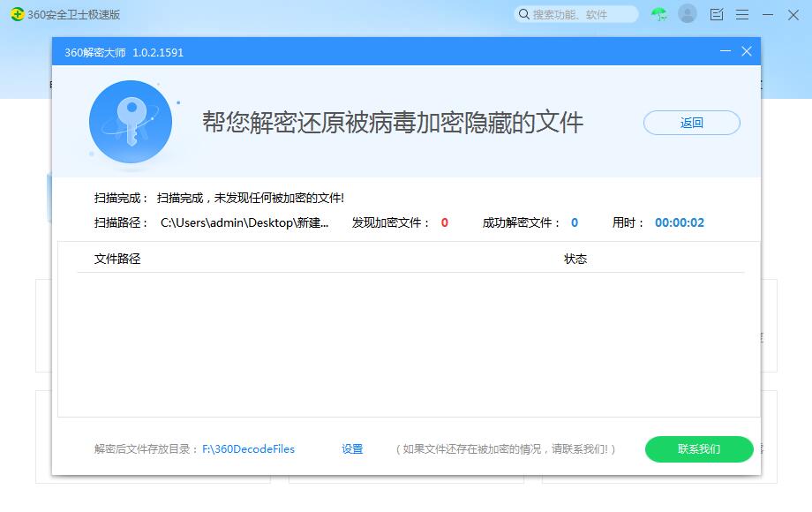The height and width of the screenshot is (512, 812).
Task: Close the 360解密大师 dialog
Action: (746, 50)
